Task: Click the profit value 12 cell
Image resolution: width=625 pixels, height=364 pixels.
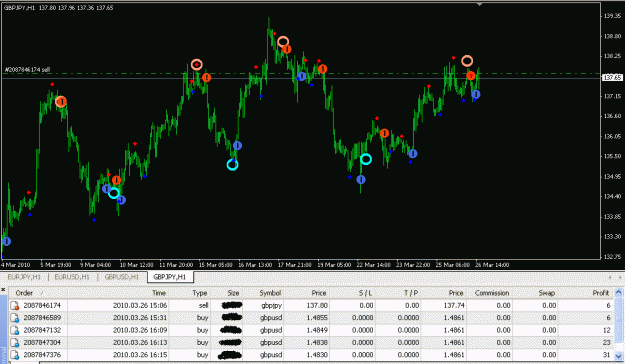Action: coord(607,330)
